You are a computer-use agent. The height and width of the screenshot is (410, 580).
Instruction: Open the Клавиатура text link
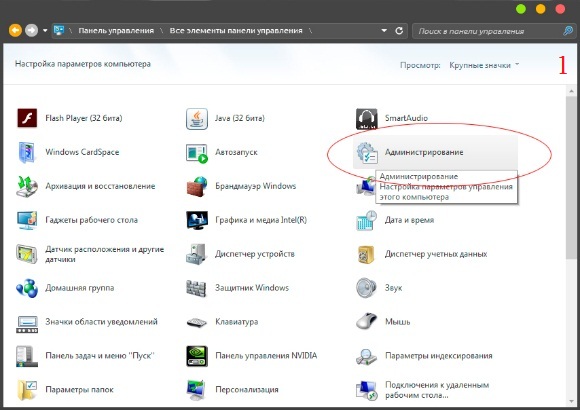(x=237, y=322)
